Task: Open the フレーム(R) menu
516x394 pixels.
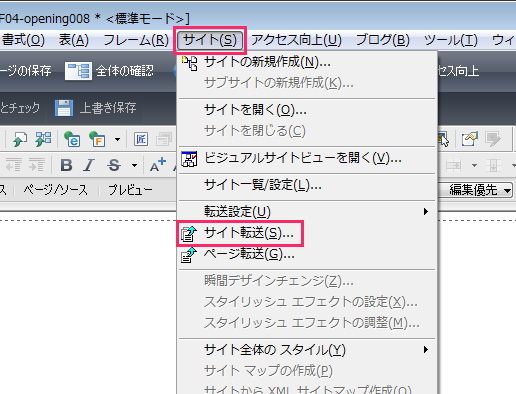Action: [x=136, y=40]
